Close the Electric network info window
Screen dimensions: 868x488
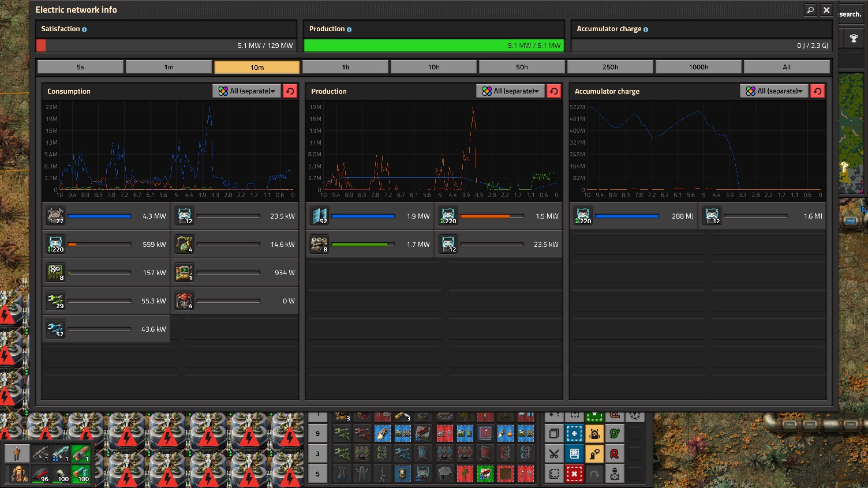[x=826, y=10]
